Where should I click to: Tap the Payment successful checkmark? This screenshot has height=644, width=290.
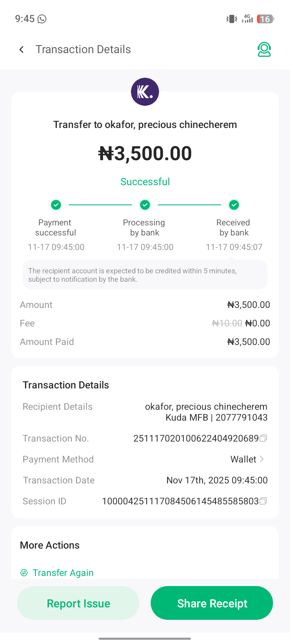tap(56, 205)
